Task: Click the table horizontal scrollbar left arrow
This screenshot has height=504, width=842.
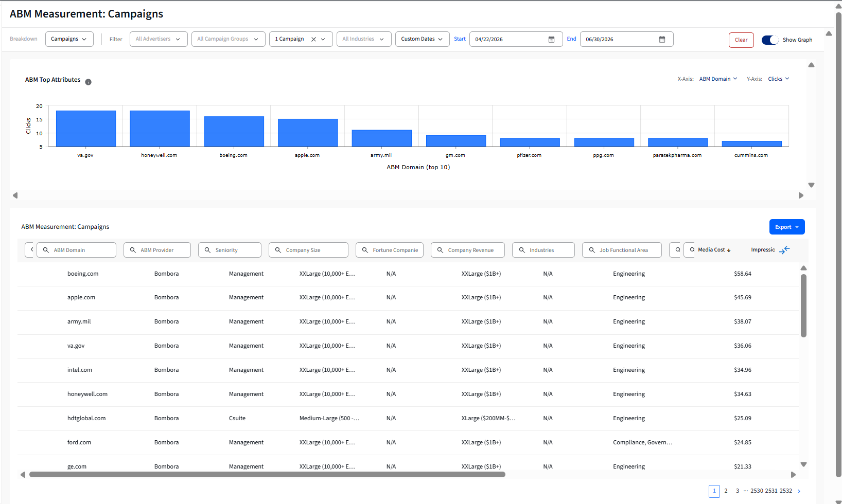Action: pos(23,475)
